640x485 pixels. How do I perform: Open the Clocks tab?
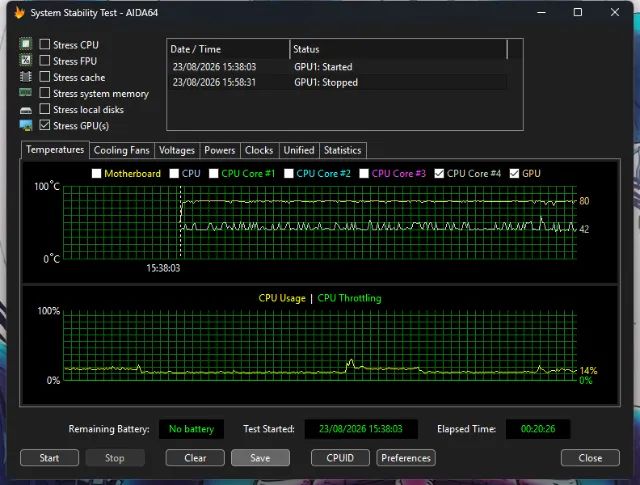pyautogui.click(x=259, y=150)
